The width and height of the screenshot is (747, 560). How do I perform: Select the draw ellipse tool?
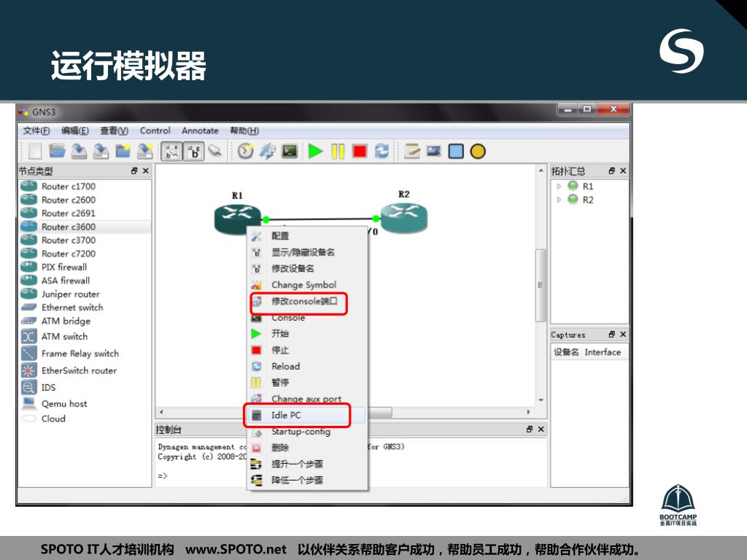tap(478, 152)
